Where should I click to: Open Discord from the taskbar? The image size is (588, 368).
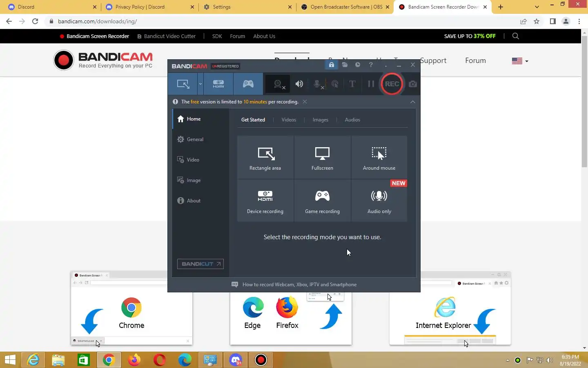[236, 360]
